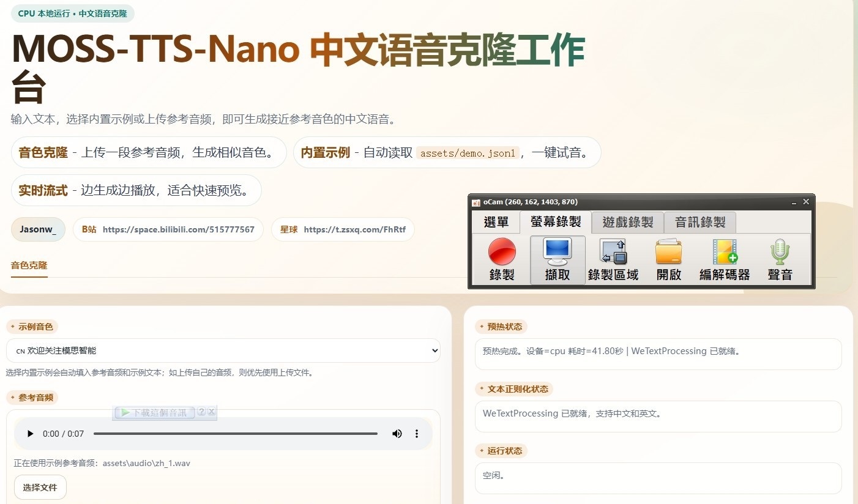Click the 下載這個音訊 download button
This screenshot has width=858, height=504.
click(154, 412)
